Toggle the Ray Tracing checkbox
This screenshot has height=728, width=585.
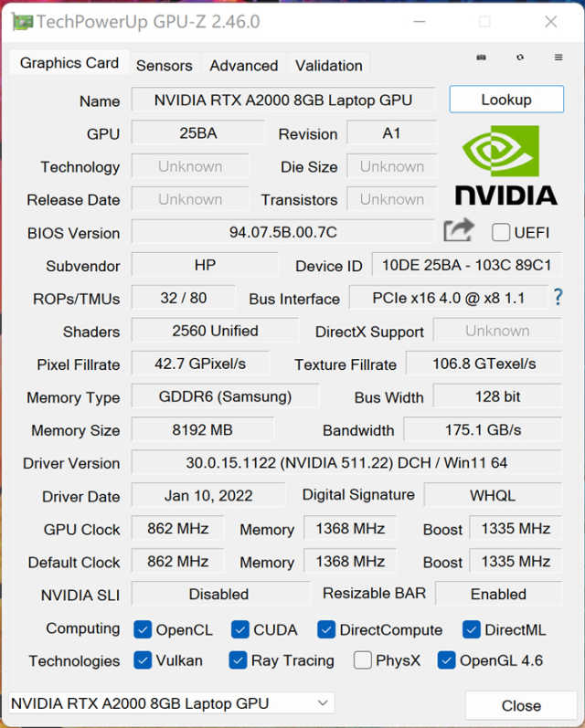coord(239,659)
